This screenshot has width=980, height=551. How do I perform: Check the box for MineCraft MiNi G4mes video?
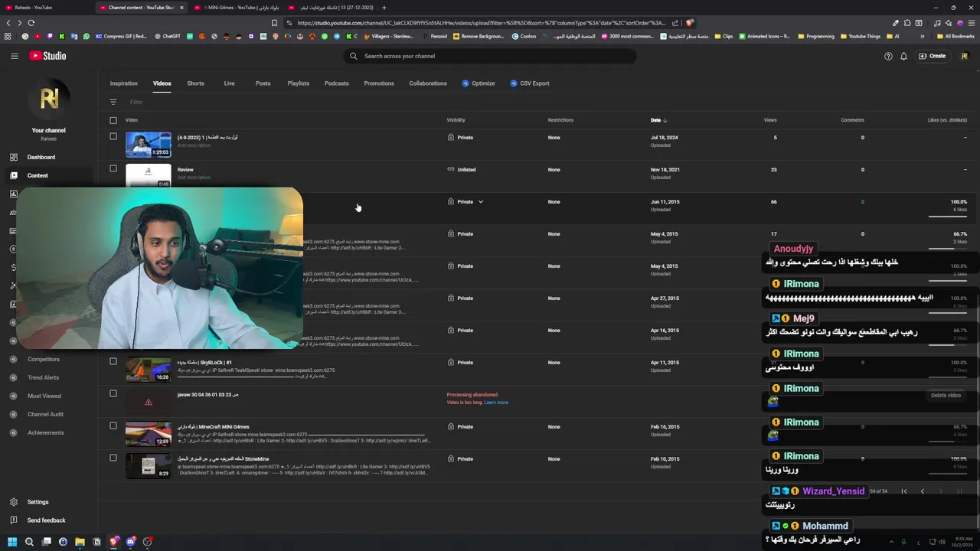tap(113, 425)
